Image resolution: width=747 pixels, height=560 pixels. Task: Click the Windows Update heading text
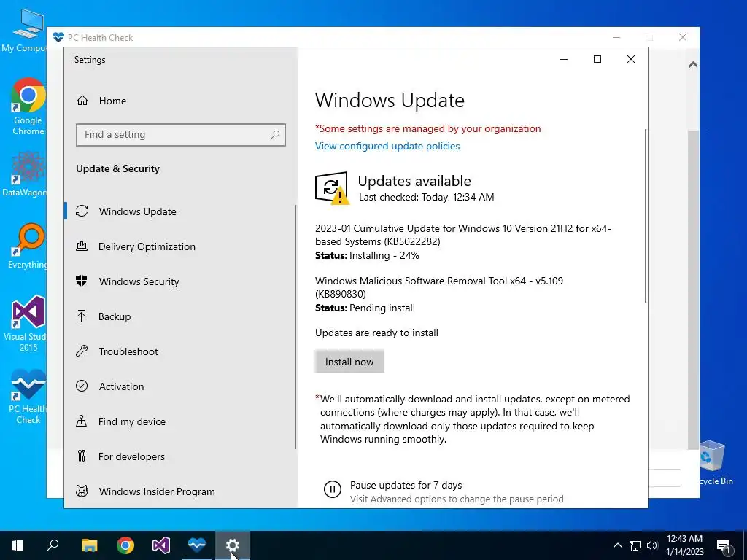[x=390, y=101]
